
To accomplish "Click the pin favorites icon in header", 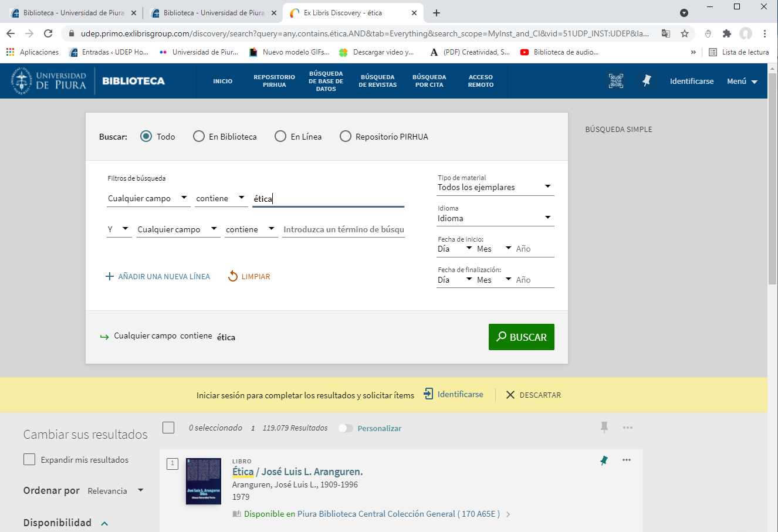I will [647, 81].
